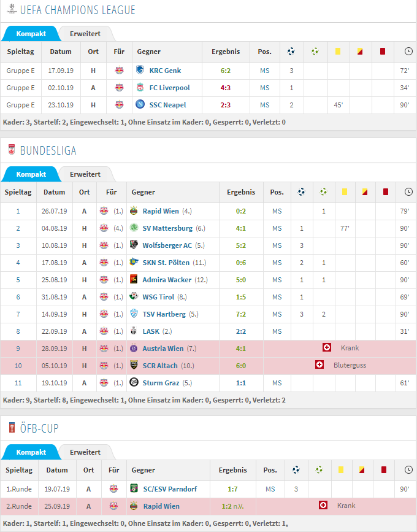Click the ÖFB-Cup trophy logo icon
Screen dimensions: 417x532
coord(12,428)
